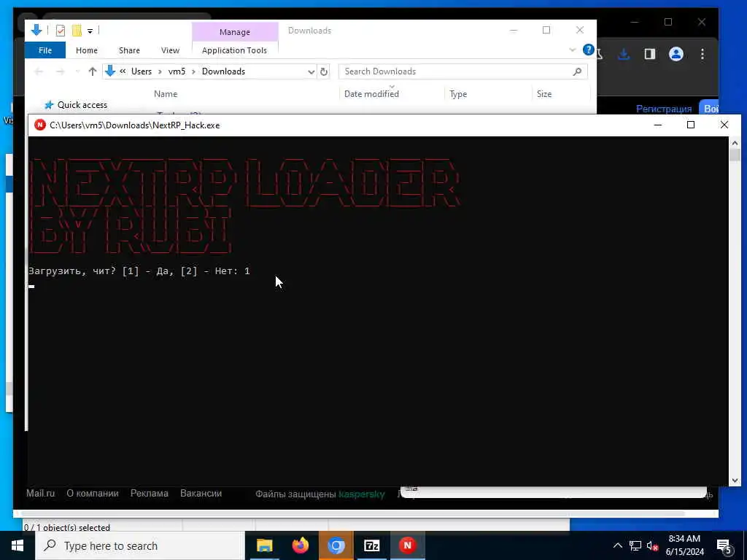747x560 pixels.
Task: Click the console vertical scrollbar down arrow
Action: (735, 481)
